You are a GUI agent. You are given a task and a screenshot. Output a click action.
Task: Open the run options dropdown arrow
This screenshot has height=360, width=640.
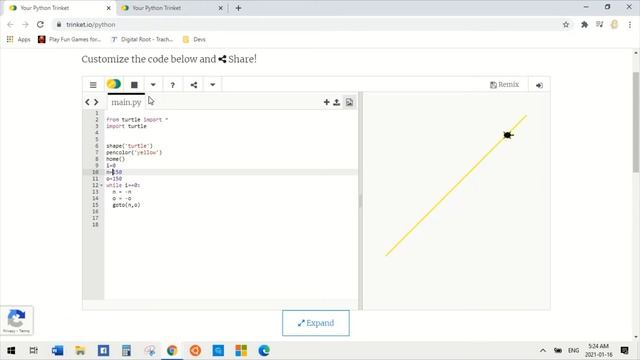(x=153, y=85)
